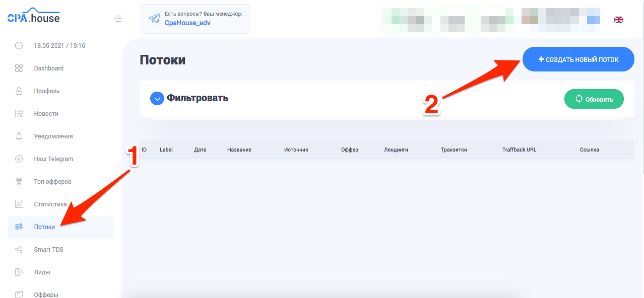The image size is (644, 298).
Task: Collapse the sidebar with the hamburger icon
Action: [x=118, y=19]
